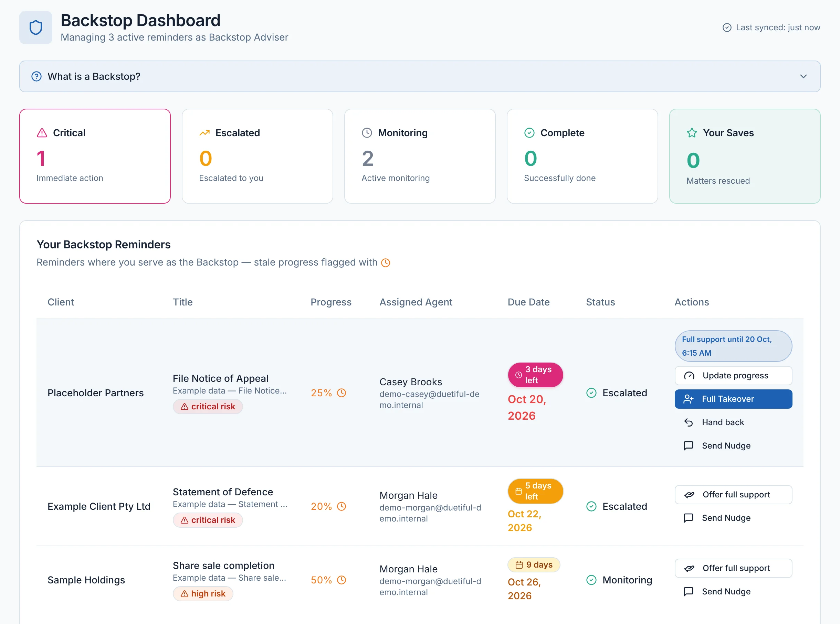The width and height of the screenshot is (840, 624).
Task: Select the Monitoring summary card
Action: click(420, 156)
